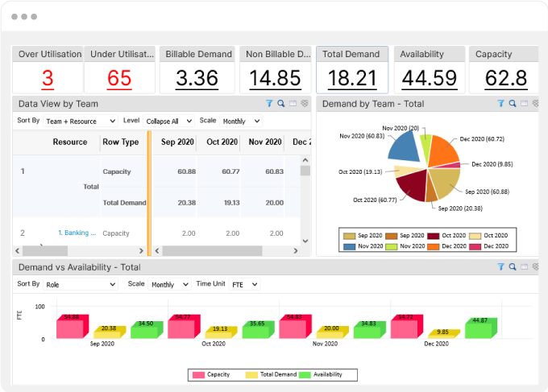The height and width of the screenshot is (392, 548).
Task: Open settings icon in Demand vs Availability panel
Action: pyautogui.click(x=535, y=266)
